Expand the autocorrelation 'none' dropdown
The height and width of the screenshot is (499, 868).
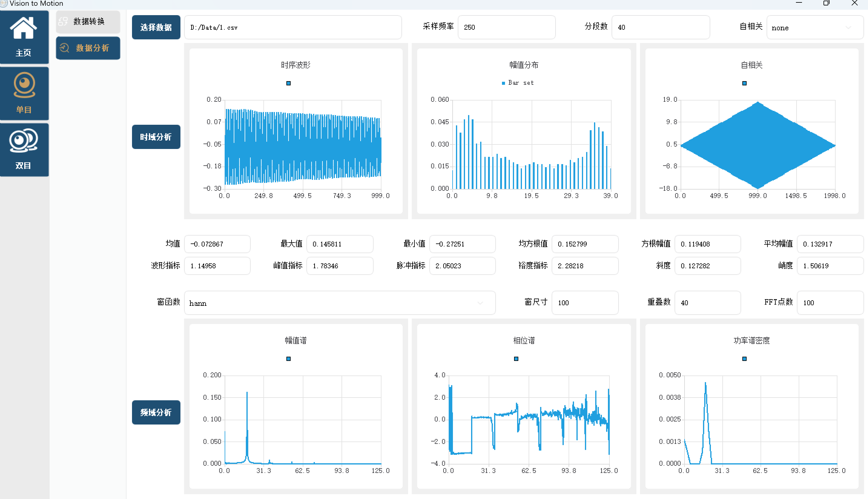point(814,28)
